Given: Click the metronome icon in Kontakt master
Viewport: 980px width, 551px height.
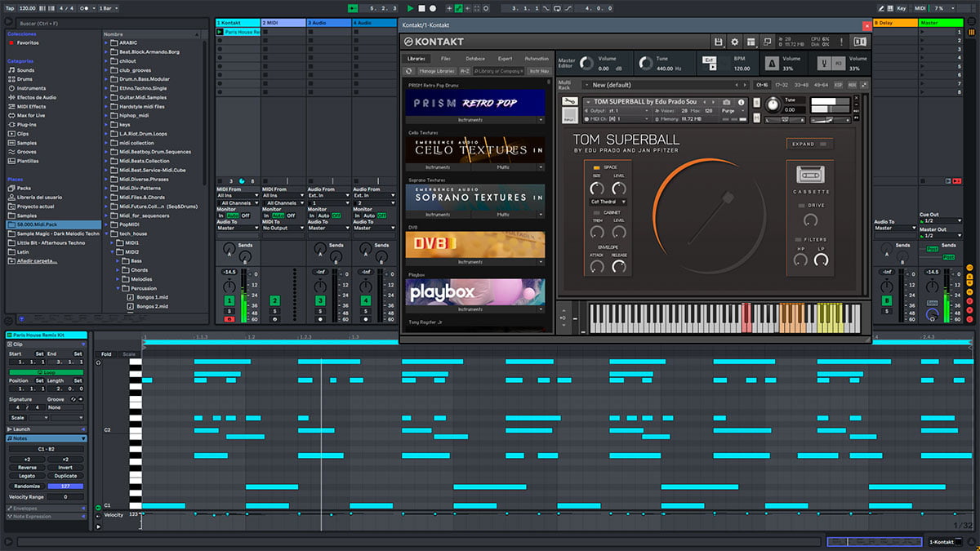Looking at the screenshot, I should pos(772,64).
